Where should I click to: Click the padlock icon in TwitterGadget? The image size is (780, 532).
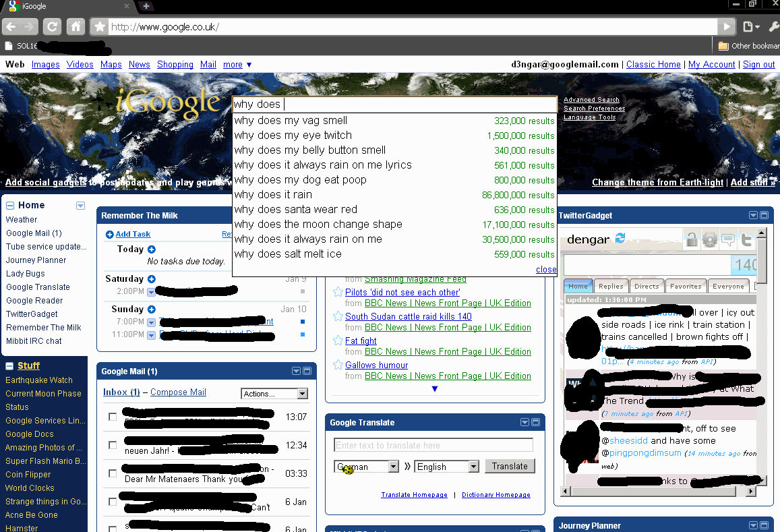692,240
